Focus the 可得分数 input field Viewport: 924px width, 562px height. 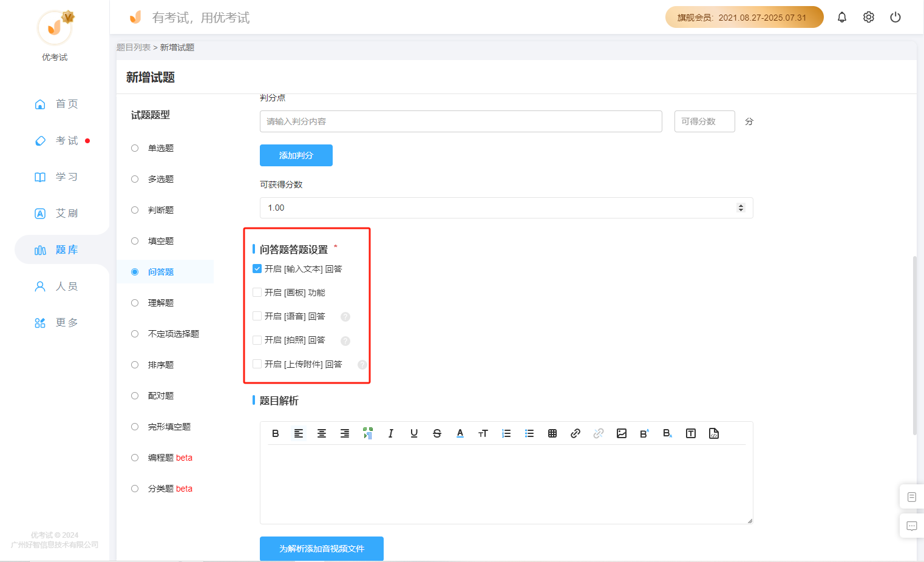click(x=705, y=121)
